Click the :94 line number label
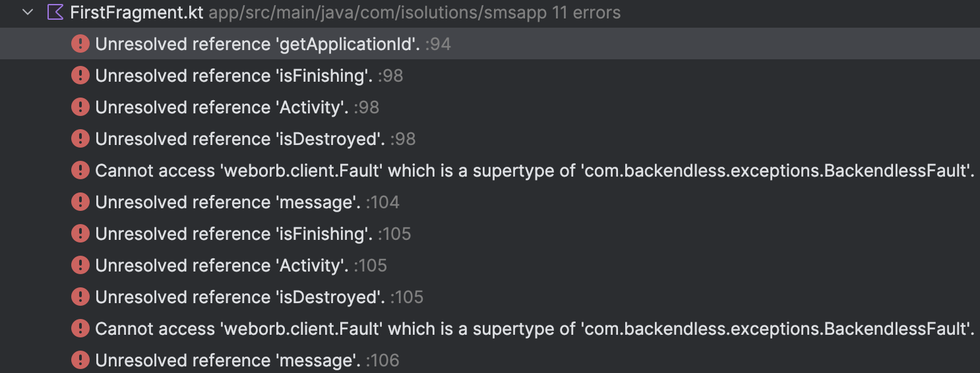The width and height of the screenshot is (980, 373). pyautogui.click(x=438, y=44)
